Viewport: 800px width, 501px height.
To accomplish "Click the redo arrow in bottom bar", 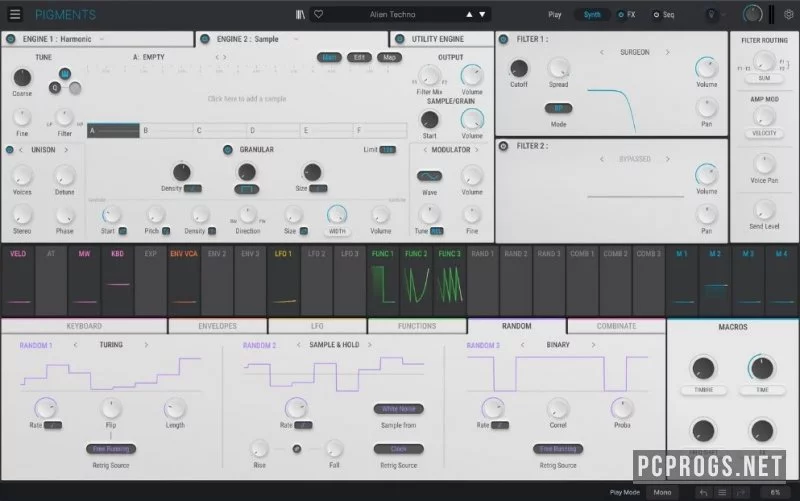I will [741, 492].
